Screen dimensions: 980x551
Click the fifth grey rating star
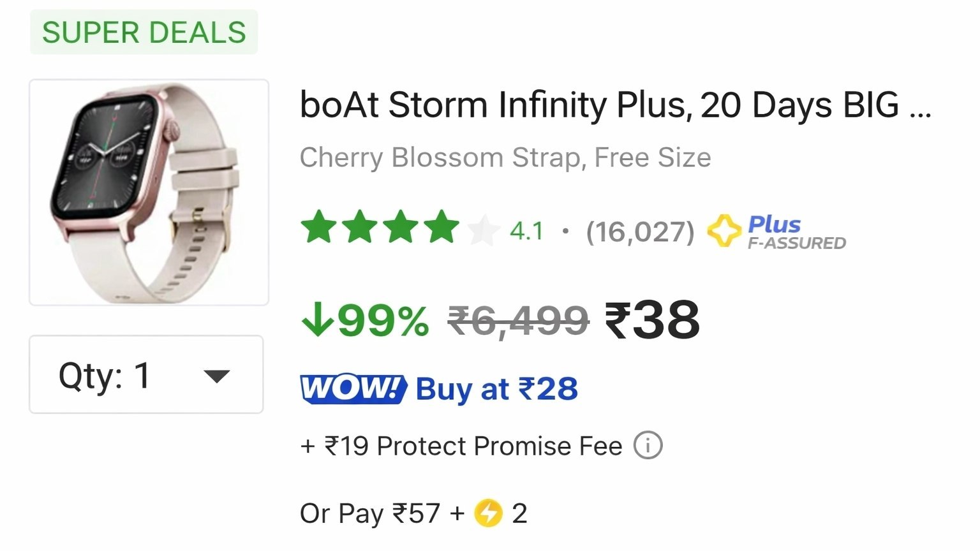pos(483,230)
